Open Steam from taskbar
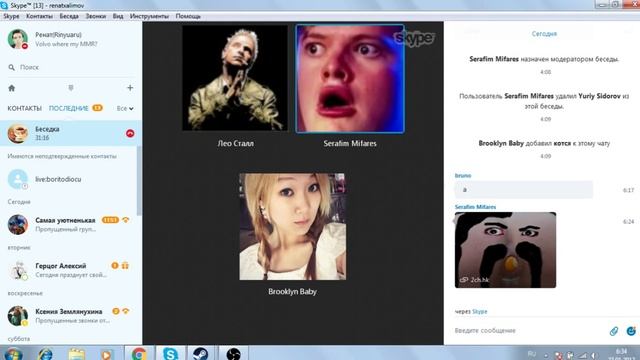Screen dimensions: 640x360 click(200, 353)
